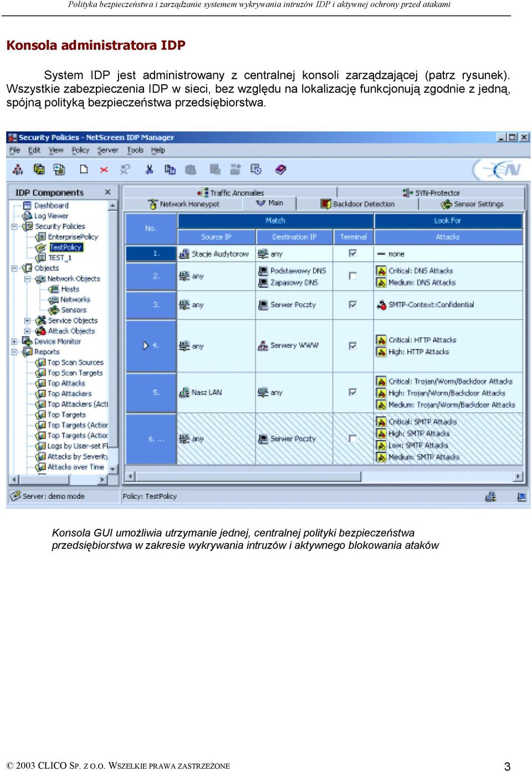Switch to the Sensor Settings tab
The width and height of the screenshot is (532, 771).
pos(472,204)
